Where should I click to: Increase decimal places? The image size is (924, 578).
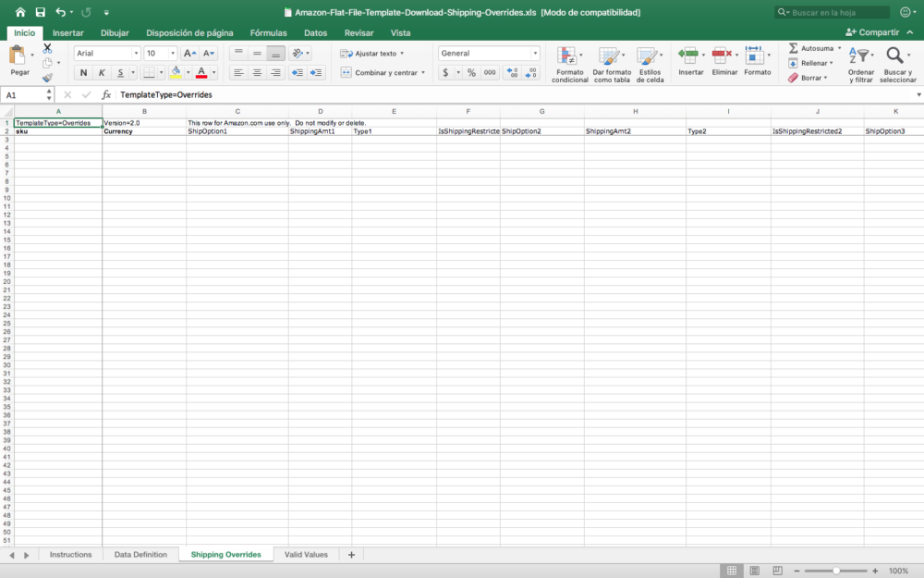tap(512, 72)
